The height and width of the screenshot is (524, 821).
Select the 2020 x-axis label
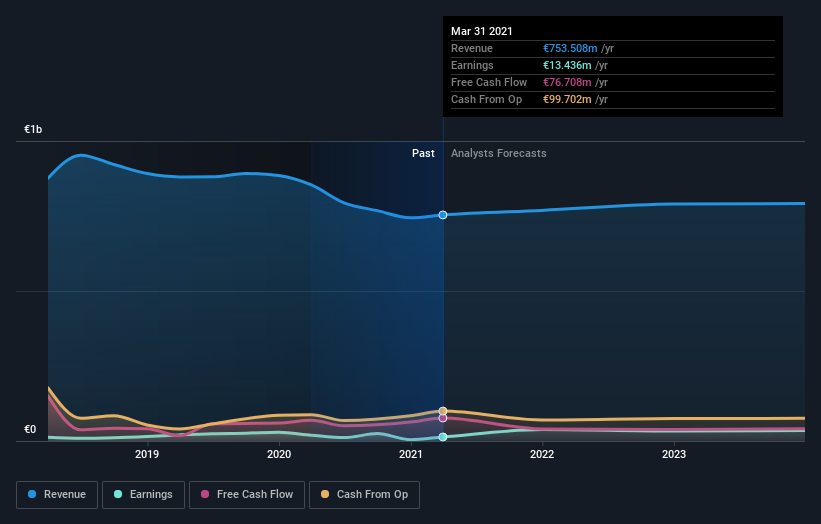[279, 454]
